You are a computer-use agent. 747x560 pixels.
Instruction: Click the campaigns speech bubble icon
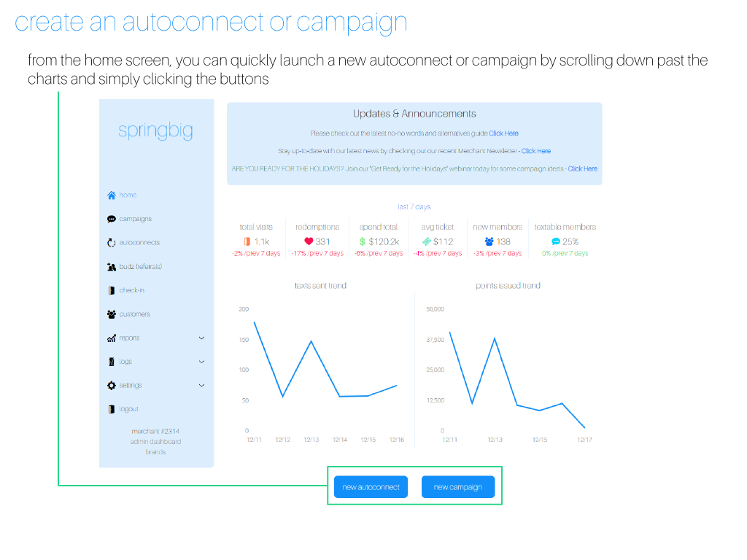click(111, 219)
